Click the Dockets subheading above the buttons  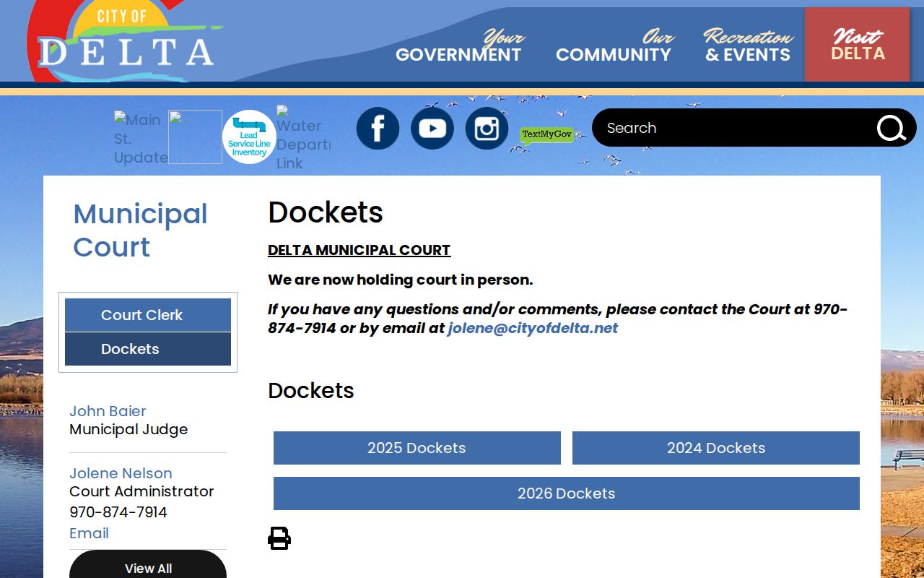click(x=311, y=391)
